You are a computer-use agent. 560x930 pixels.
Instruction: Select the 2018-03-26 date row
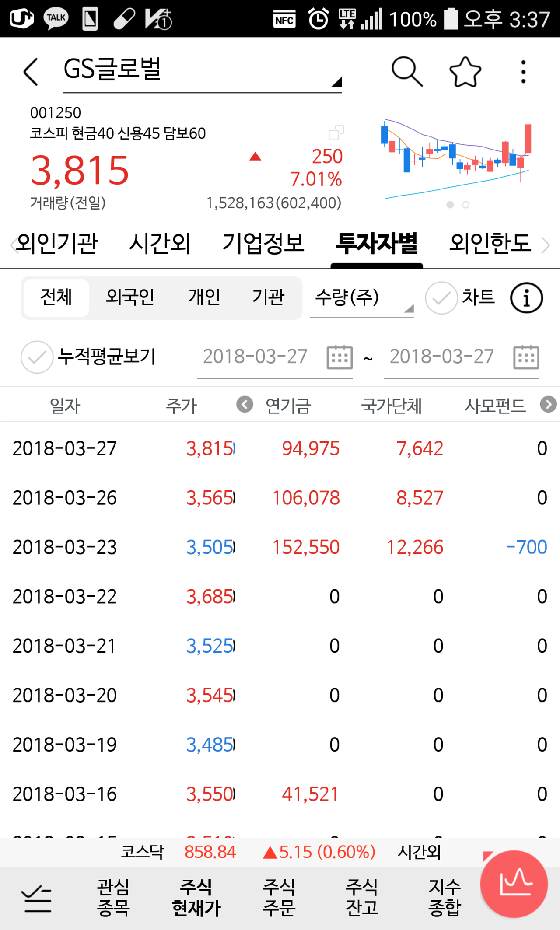[280, 498]
